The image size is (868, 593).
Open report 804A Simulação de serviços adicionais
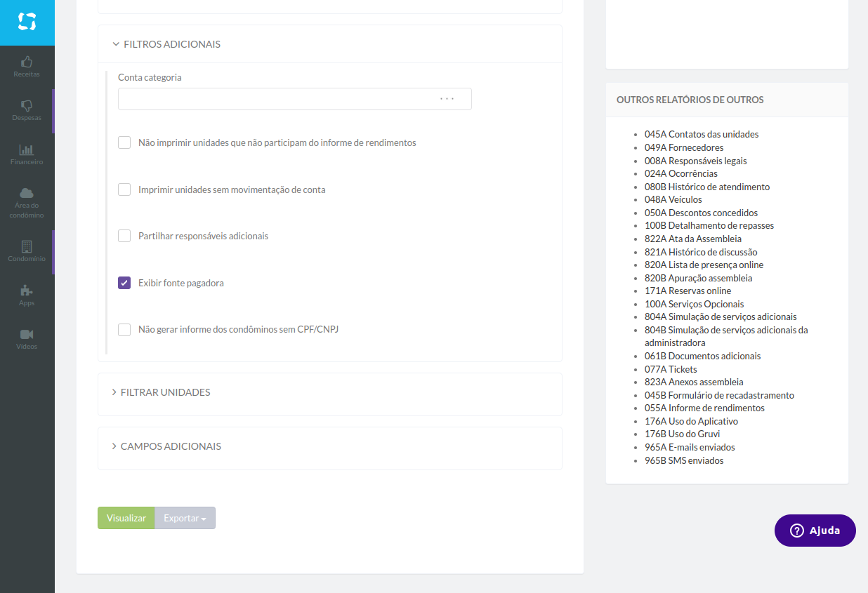coord(721,317)
